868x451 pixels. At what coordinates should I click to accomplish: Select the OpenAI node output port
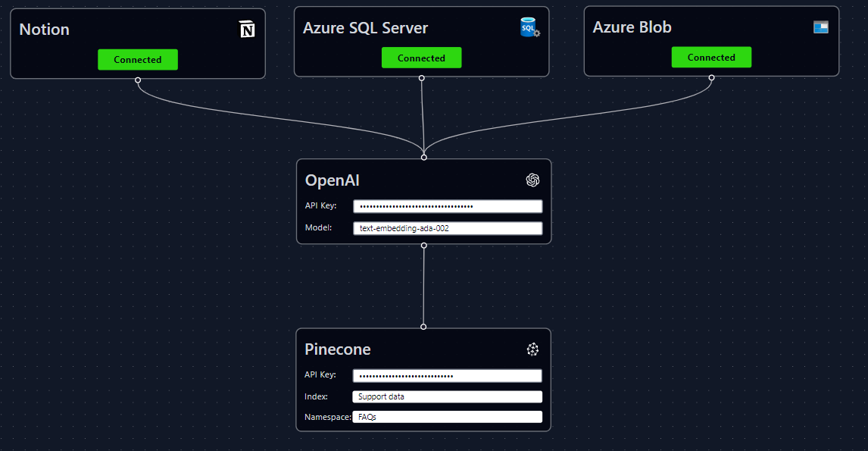pyautogui.click(x=423, y=246)
